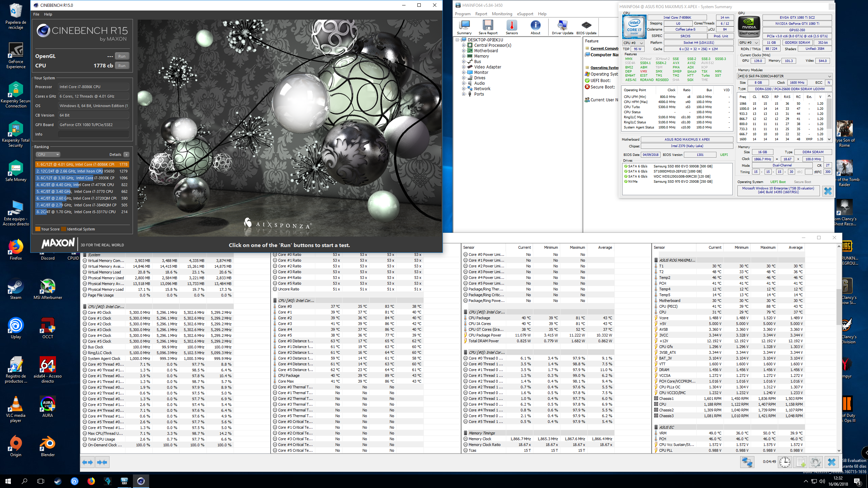The image size is (868, 488).
Task: Expand Video Adapter tree node
Action: (464, 67)
